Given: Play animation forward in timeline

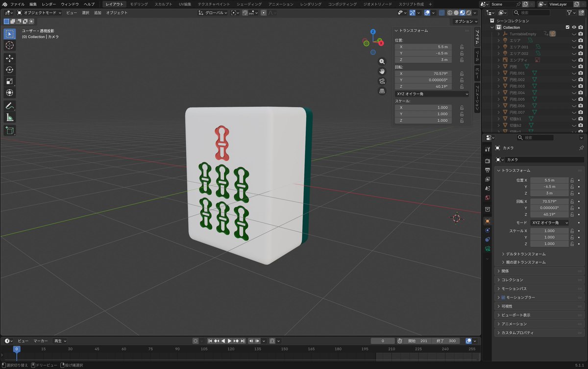Looking at the screenshot, I should coord(229,341).
